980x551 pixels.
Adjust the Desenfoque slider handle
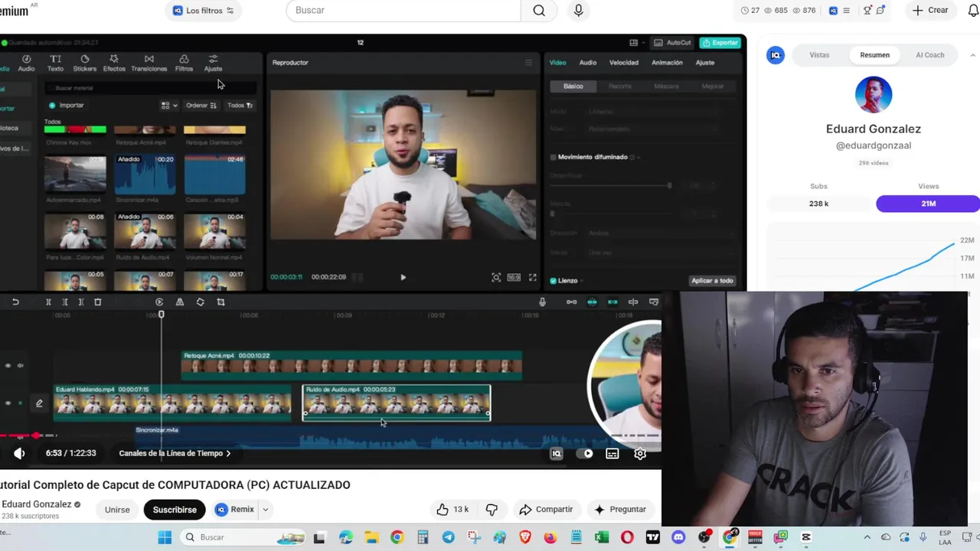[x=669, y=185]
